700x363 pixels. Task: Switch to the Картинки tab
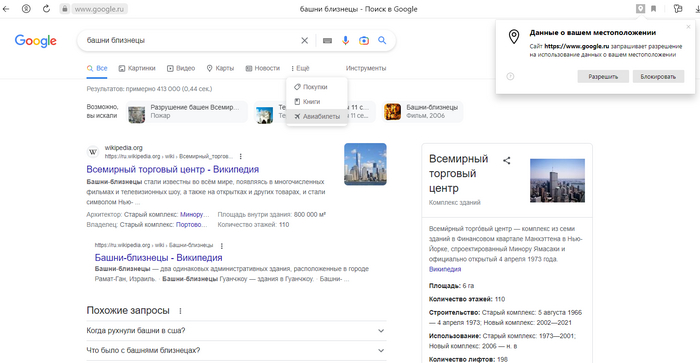(x=137, y=68)
